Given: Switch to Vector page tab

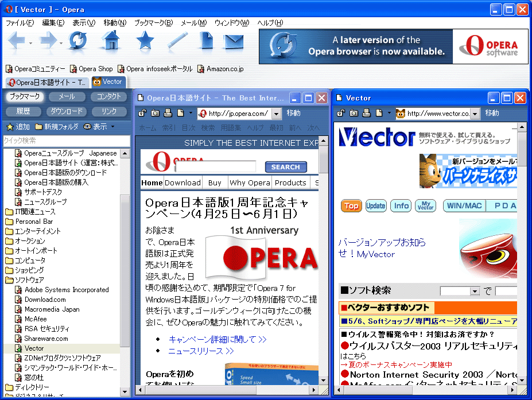Looking at the screenshot, I should [107, 81].
